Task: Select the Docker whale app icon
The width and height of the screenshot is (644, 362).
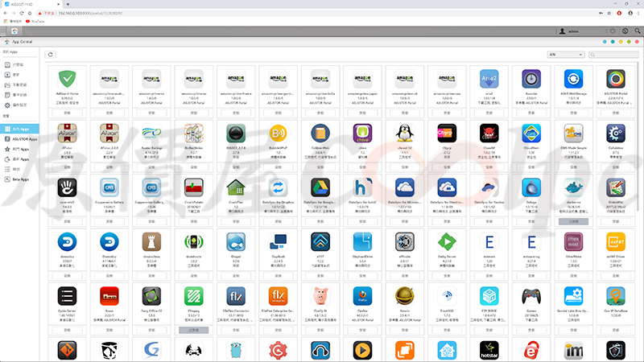Action: (573, 187)
